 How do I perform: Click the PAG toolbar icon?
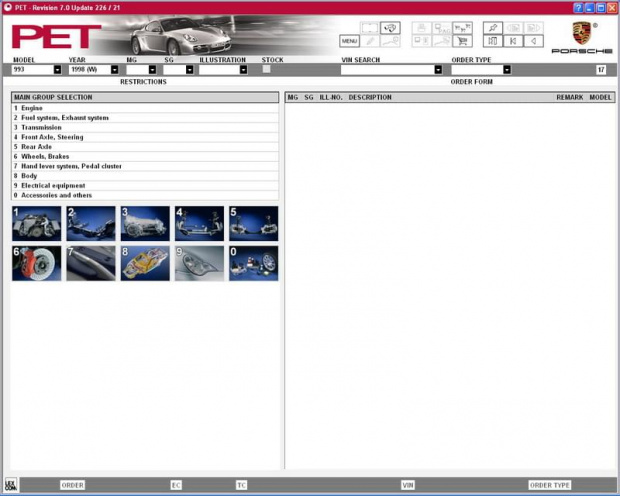coord(442,28)
